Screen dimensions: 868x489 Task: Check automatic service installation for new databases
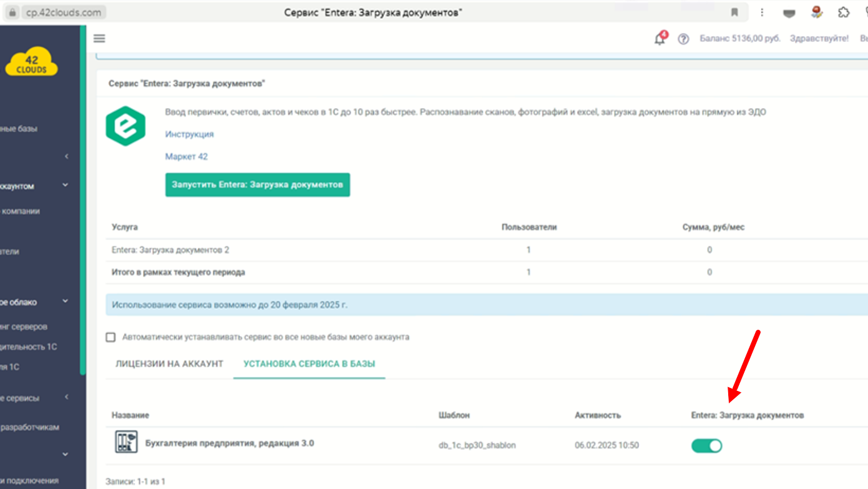pyautogui.click(x=110, y=337)
